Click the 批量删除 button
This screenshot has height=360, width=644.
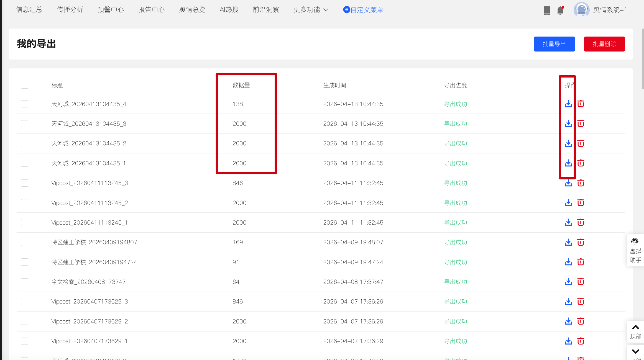(604, 44)
